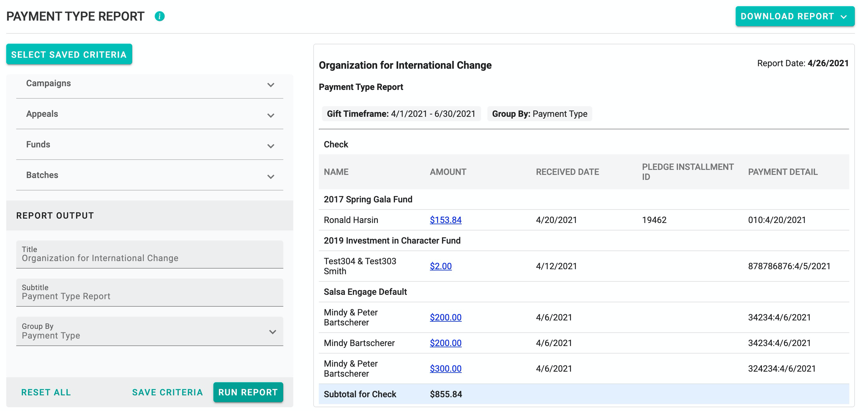Click payment detail 010:4/20/2021
The image size is (868, 411).
pyautogui.click(x=777, y=220)
